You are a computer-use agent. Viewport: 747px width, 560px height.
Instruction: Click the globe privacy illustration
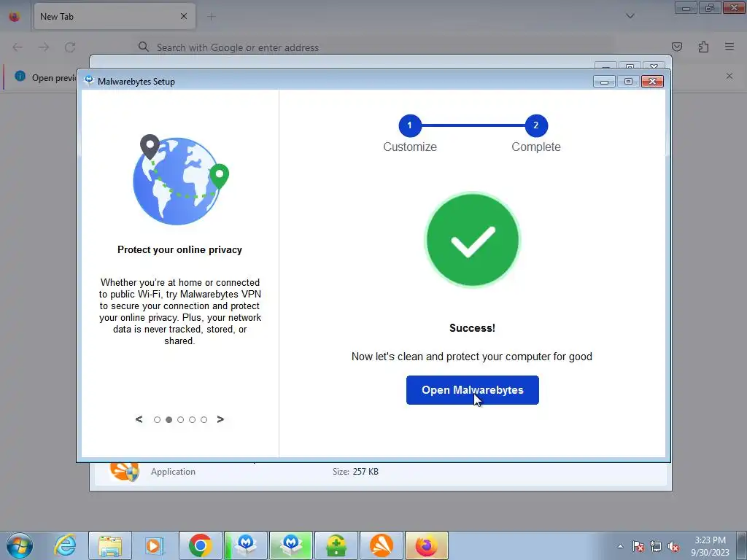pyautogui.click(x=181, y=179)
